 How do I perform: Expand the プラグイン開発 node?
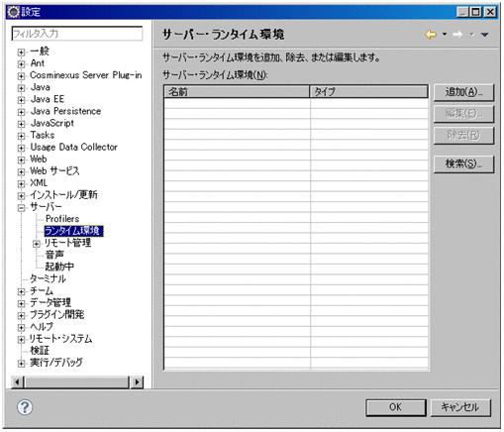[x=21, y=315]
